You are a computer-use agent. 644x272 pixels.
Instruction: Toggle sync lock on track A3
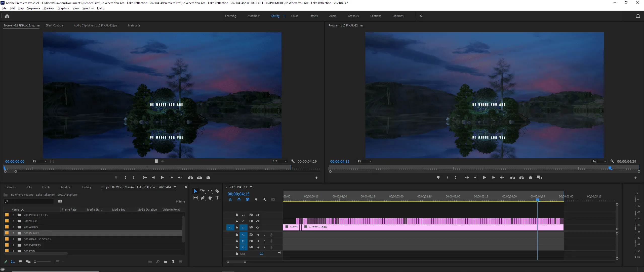(x=251, y=247)
